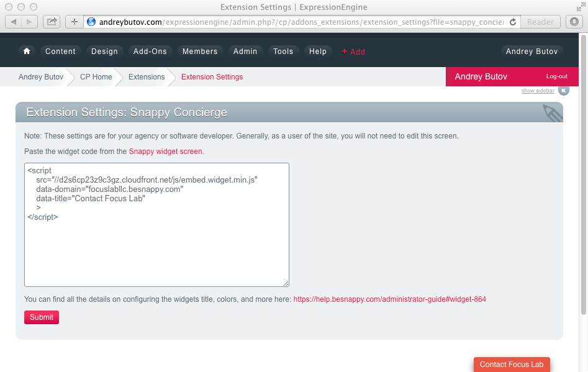Open the Tools menu

(x=283, y=52)
